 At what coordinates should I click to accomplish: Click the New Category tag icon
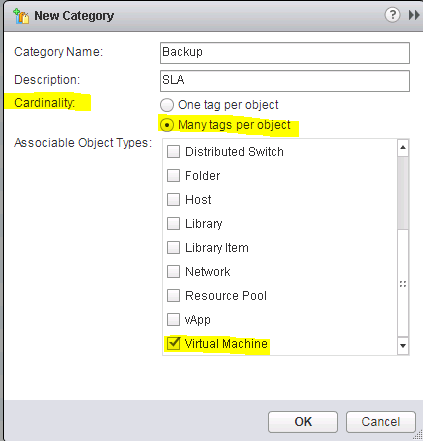pyautogui.click(x=21, y=16)
